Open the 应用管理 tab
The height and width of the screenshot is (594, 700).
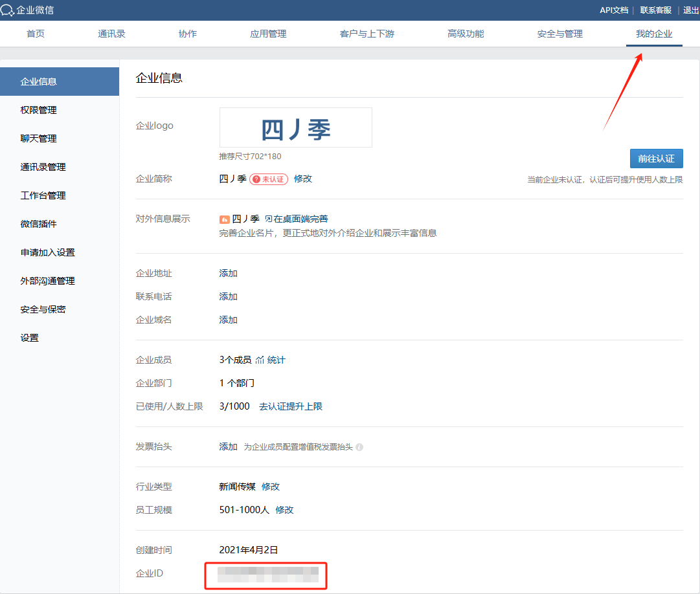(268, 34)
